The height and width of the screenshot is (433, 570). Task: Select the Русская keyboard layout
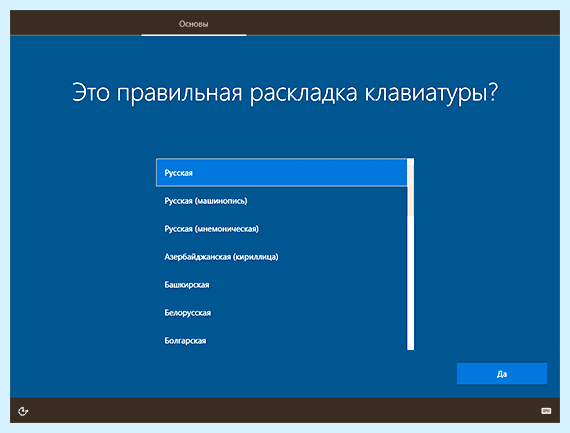[282, 173]
